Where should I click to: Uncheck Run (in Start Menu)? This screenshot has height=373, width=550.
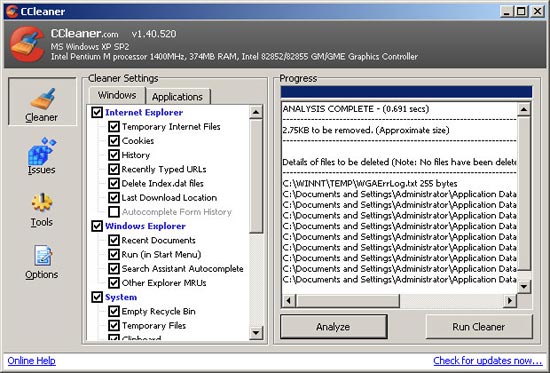coord(114,254)
